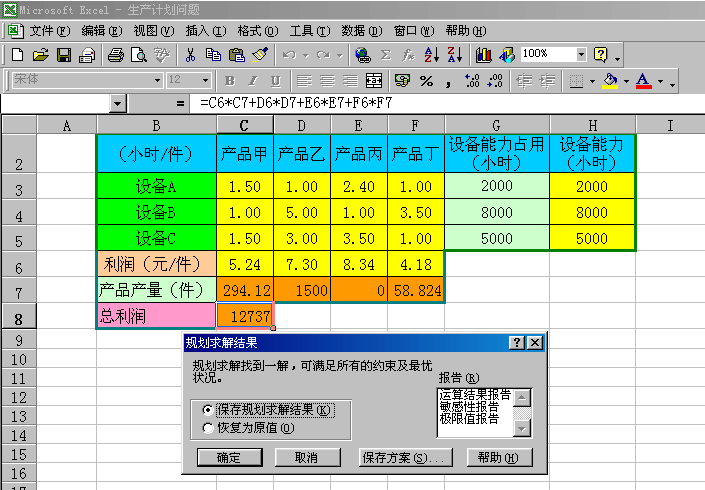705x490 pixels.
Task: Open the font name dropdown
Action: 157,80
